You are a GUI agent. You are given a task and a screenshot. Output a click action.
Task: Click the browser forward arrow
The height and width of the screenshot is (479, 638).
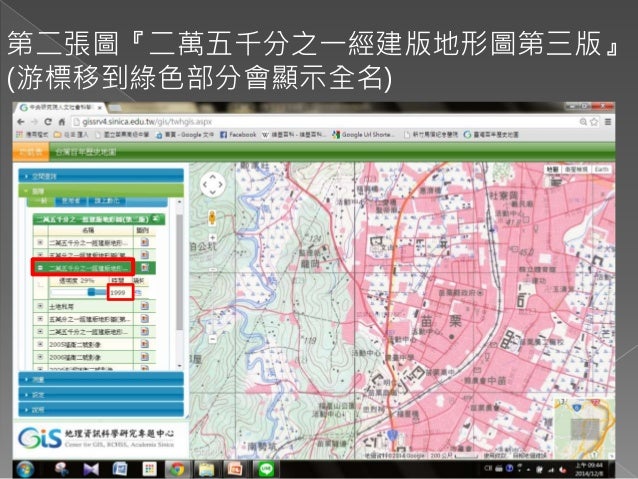click(x=34, y=122)
